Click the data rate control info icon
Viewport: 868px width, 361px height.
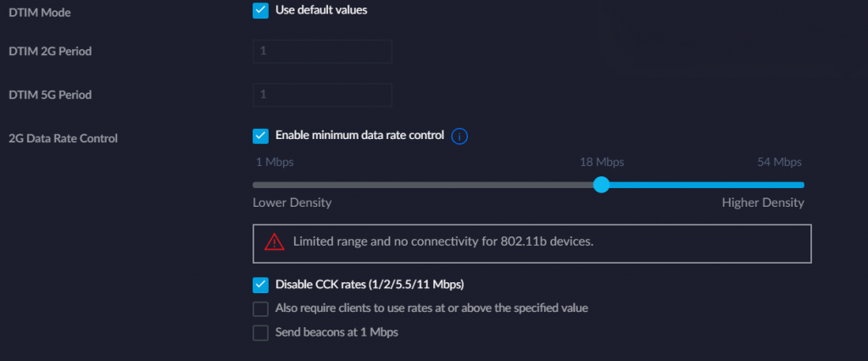pos(460,136)
